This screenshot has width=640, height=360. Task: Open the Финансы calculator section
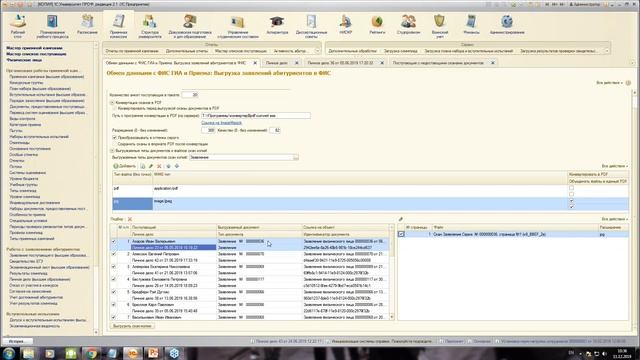(471, 24)
